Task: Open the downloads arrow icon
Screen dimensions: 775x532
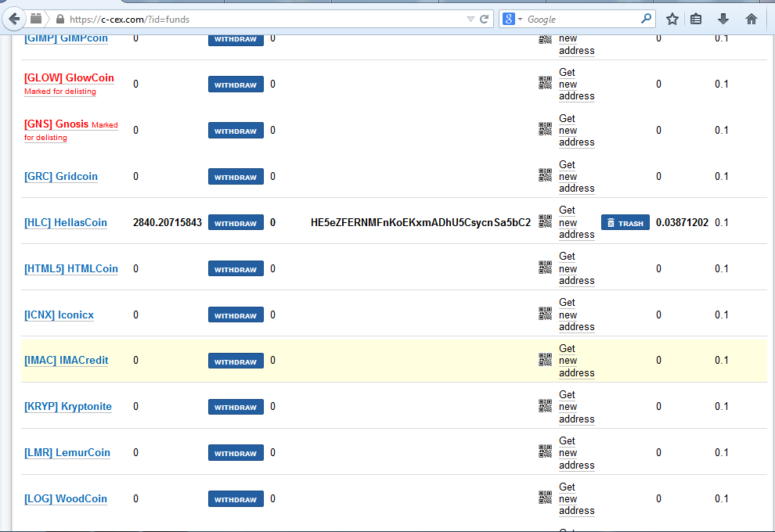Action: [723, 20]
